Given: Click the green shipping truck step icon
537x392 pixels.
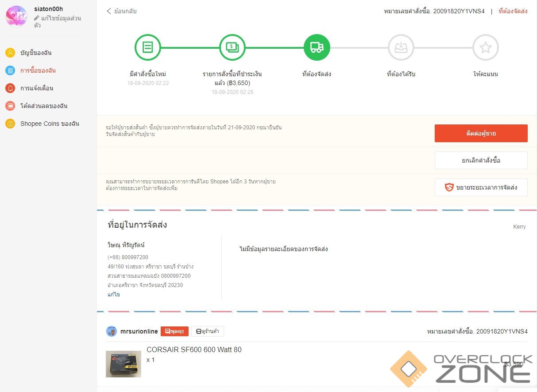Looking at the screenshot, I should pyautogui.click(x=317, y=47).
